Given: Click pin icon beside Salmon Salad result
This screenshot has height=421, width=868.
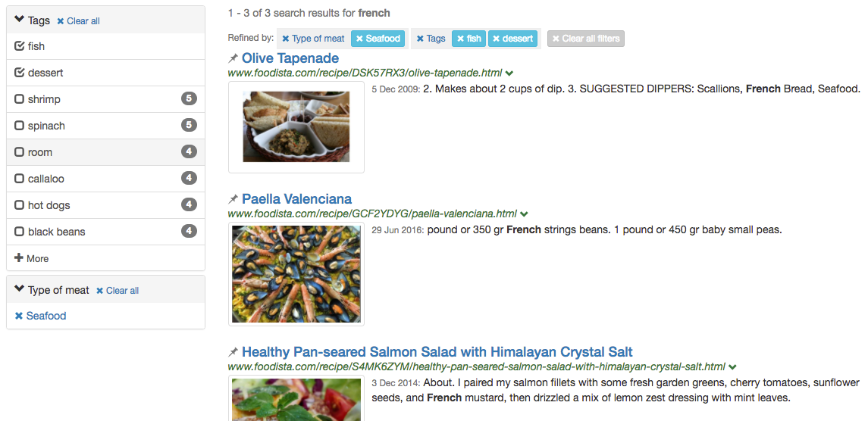Looking at the screenshot, I should pyautogui.click(x=233, y=352).
